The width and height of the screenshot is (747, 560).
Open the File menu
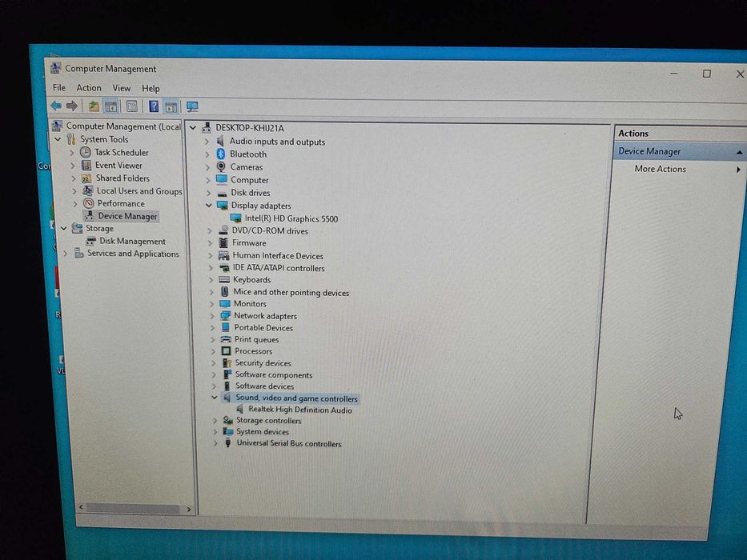point(59,88)
